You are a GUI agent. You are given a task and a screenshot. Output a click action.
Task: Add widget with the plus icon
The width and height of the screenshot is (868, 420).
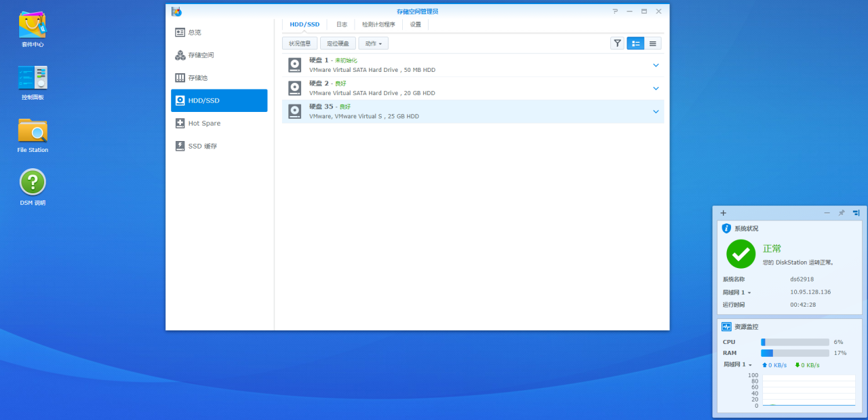tap(724, 213)
